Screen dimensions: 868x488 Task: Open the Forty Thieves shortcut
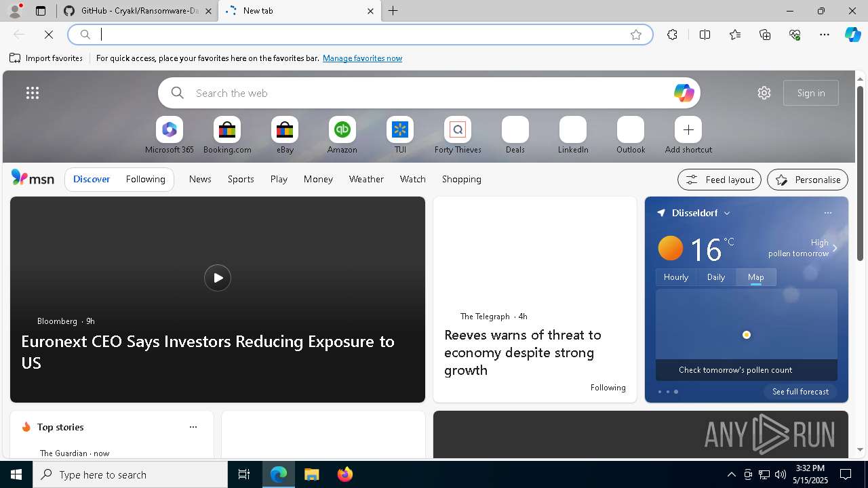[458, 136]
